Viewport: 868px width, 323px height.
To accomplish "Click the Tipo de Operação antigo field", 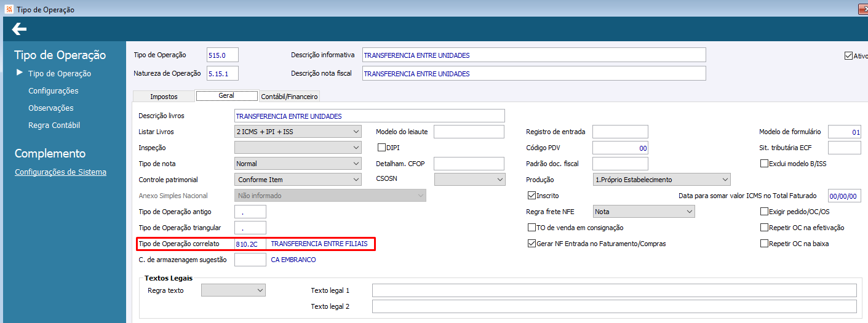I will pyautogui.click(x=250, y=212).
